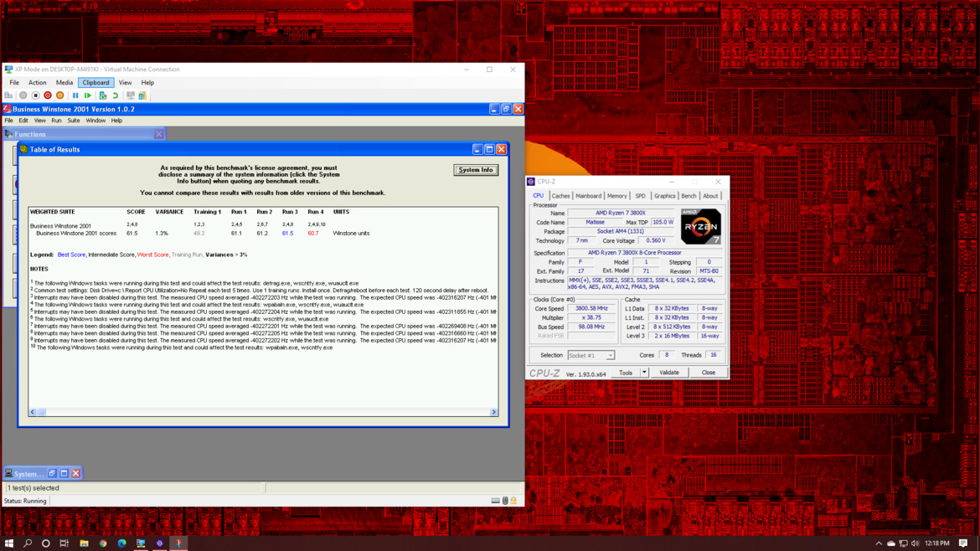
Task: Switch to the About tab in CPU-Z
Action: click(x=710, y=196)
